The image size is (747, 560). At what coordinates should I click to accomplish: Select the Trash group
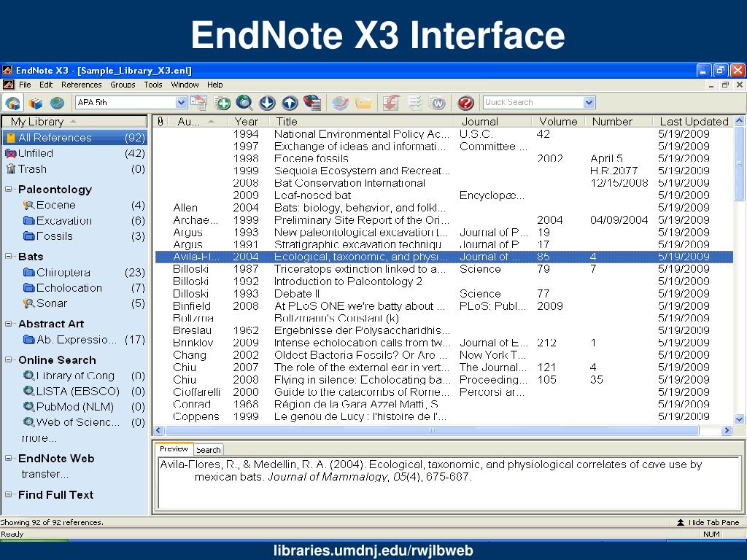coord(75,169)
